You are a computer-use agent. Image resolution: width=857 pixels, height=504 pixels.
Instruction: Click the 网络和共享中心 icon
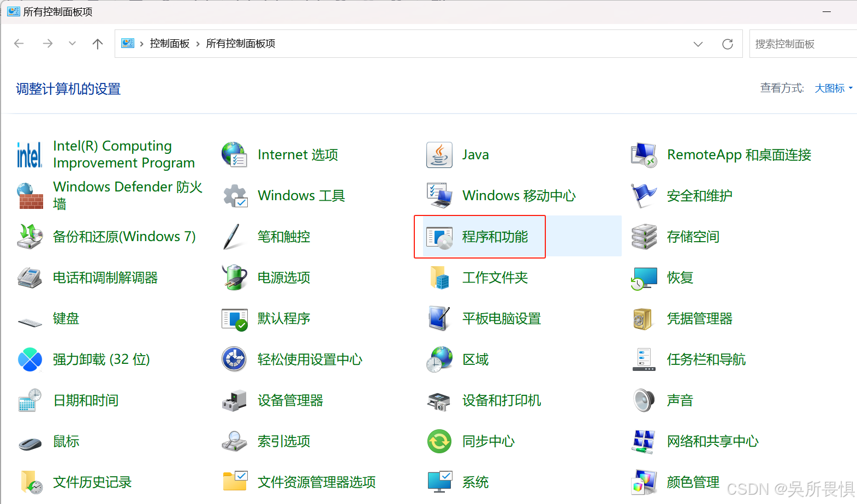pos(644,441)
